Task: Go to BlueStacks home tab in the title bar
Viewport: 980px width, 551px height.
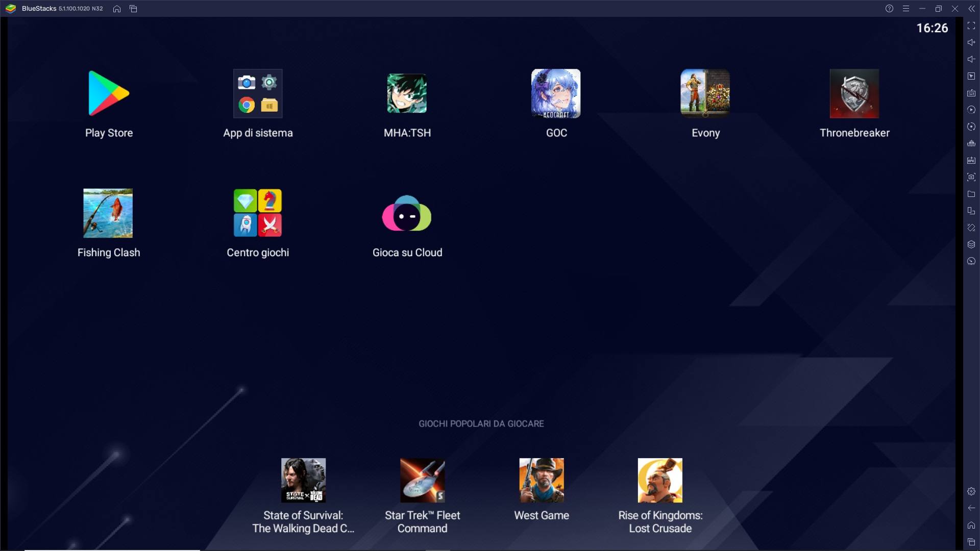Action: point(117,9)
